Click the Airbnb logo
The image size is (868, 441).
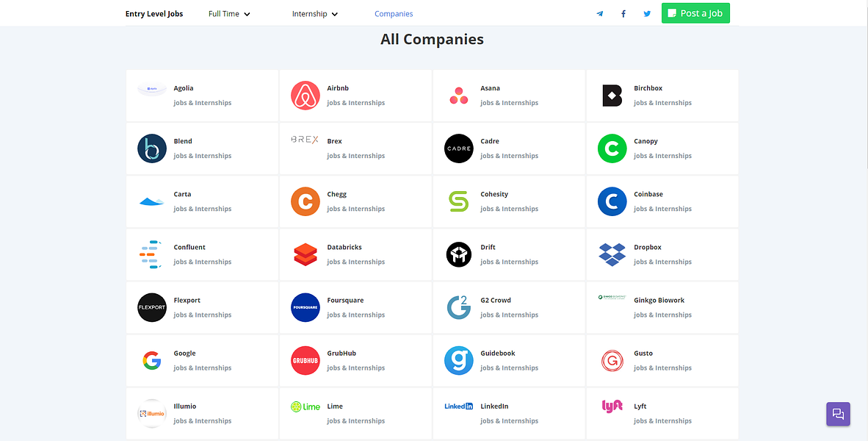[305, 96]
